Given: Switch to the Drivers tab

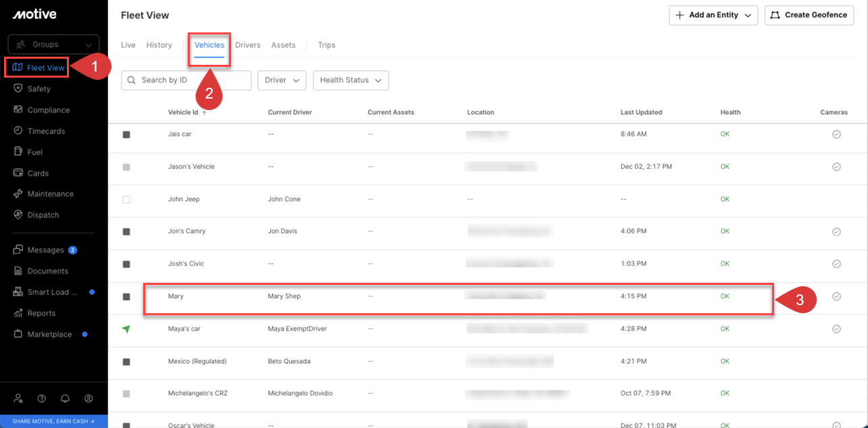Looking at the screenshot, I should coord(248,45).
